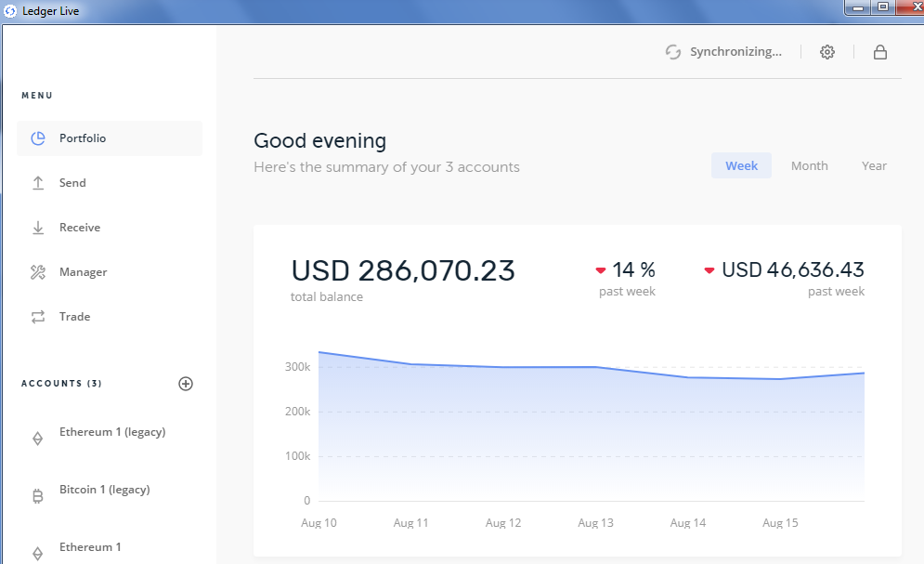Open the Portfolio menu item

[110, 138]
